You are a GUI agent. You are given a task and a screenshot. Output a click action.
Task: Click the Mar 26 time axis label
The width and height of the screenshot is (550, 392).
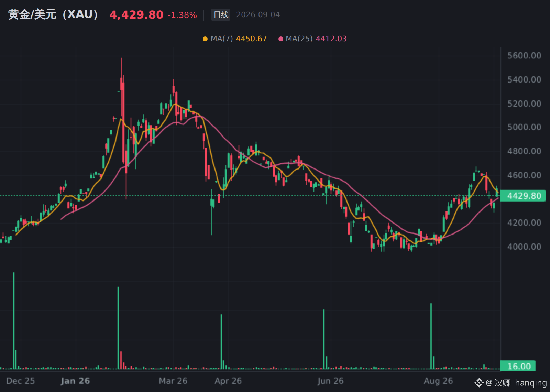pyautogui.click(x=173, y=381)
